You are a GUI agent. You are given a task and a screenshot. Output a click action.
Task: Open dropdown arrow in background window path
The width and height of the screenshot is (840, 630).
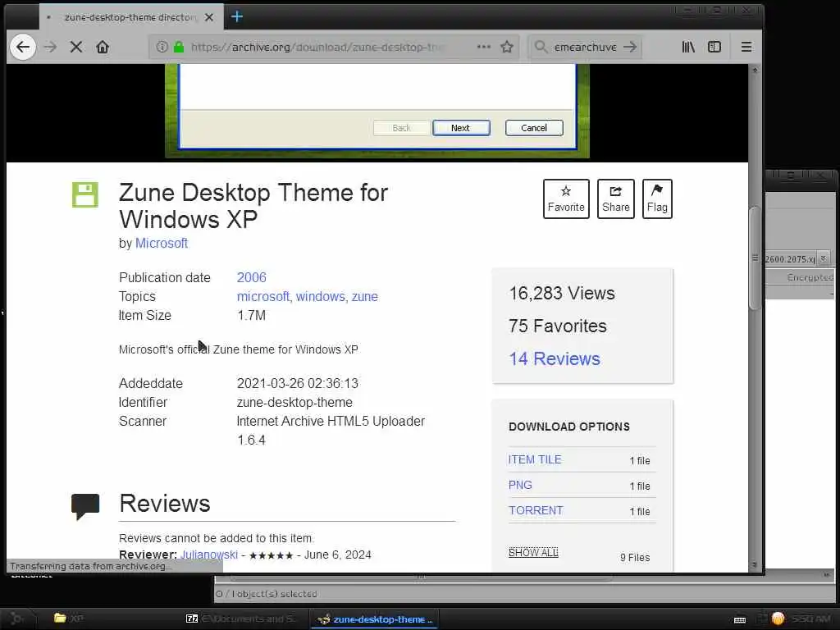[x=824, y=258]
